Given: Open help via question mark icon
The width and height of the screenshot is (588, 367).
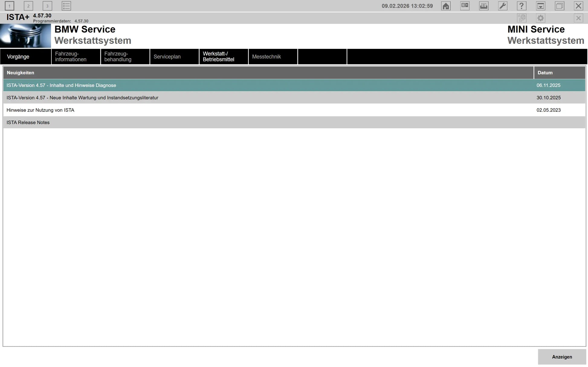Looking at the screenshot, I should point(522,6).
